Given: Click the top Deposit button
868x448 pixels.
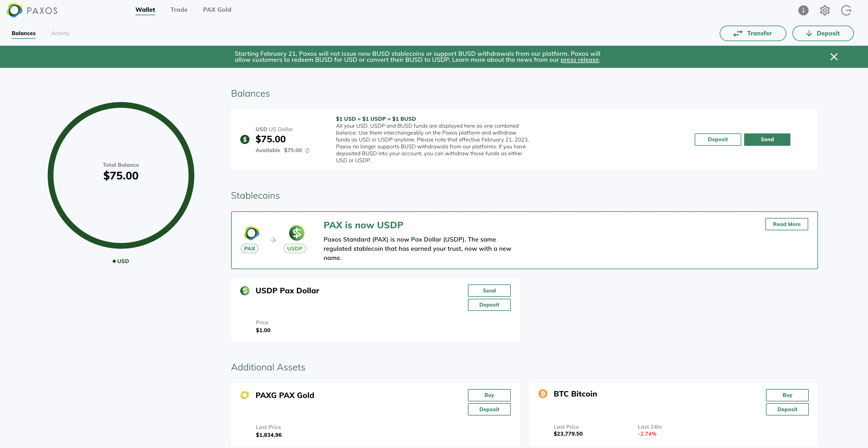Looking at the screenshot, I should pos(823,33).
